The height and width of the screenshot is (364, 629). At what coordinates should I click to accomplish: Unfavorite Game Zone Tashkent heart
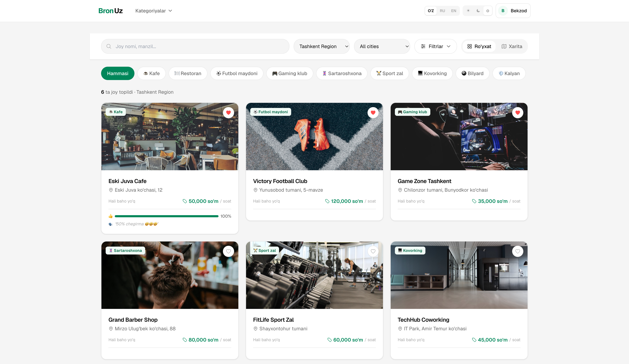[x=517, y=113]
